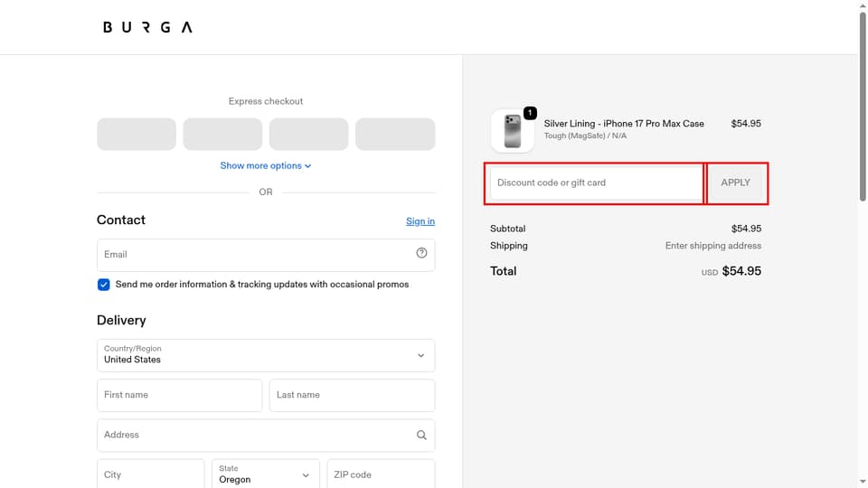Click the email help question-mark icon
The image size is (868, 488).
point(421,253)
